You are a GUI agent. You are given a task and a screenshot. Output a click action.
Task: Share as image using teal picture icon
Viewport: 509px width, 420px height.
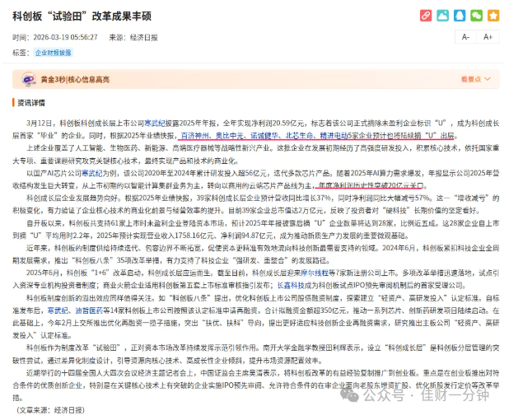[442, 16]
